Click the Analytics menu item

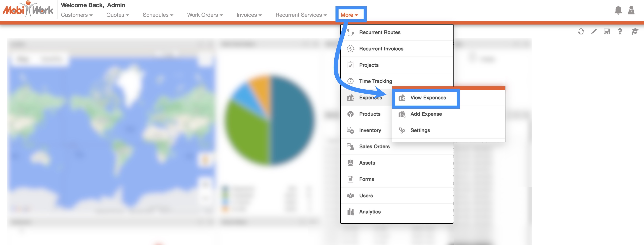370,212
